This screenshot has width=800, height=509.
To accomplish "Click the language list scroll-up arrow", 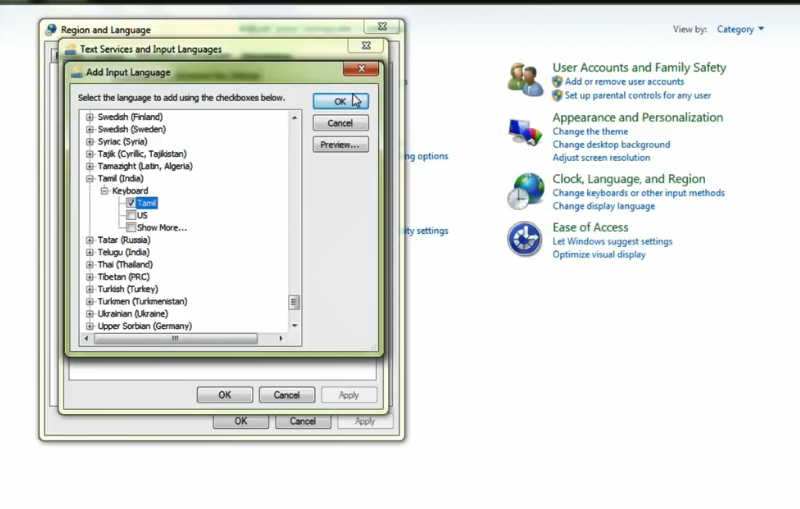I will pyautogui.click(x=294, y=118).
